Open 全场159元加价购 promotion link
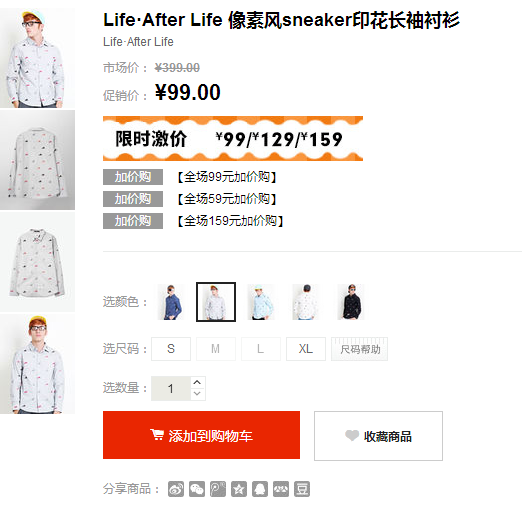Screen dimensions: 522x516 230,221
